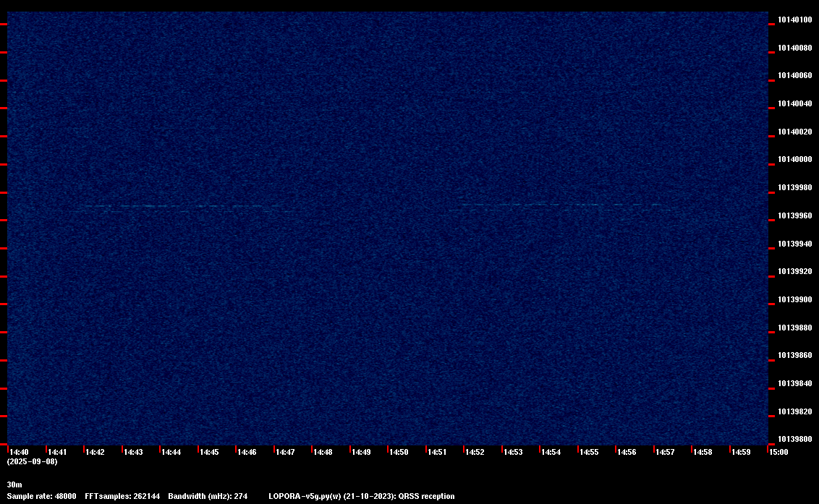
Task: Click the 14:56 time label
Action: [627, 452]
